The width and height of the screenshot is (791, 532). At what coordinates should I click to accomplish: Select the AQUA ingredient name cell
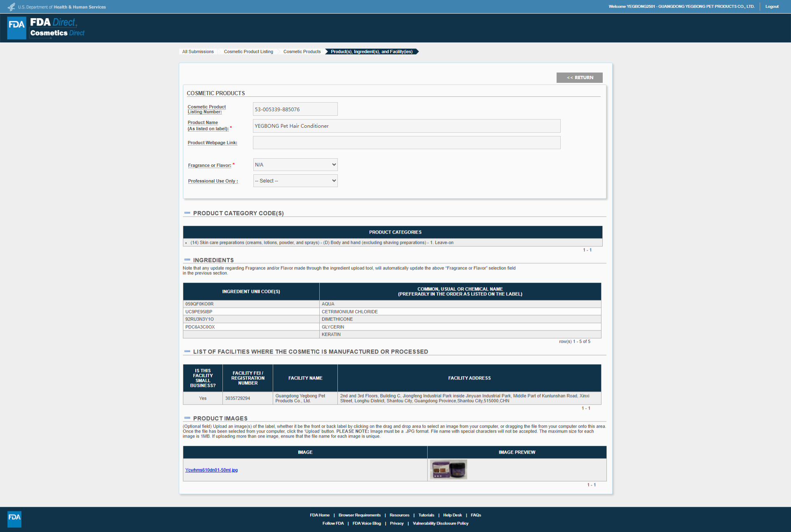(460, 304)
